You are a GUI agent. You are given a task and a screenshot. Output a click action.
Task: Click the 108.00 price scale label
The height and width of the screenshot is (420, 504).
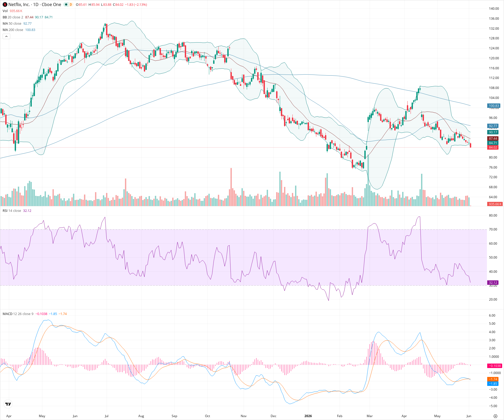coord(494,88)
